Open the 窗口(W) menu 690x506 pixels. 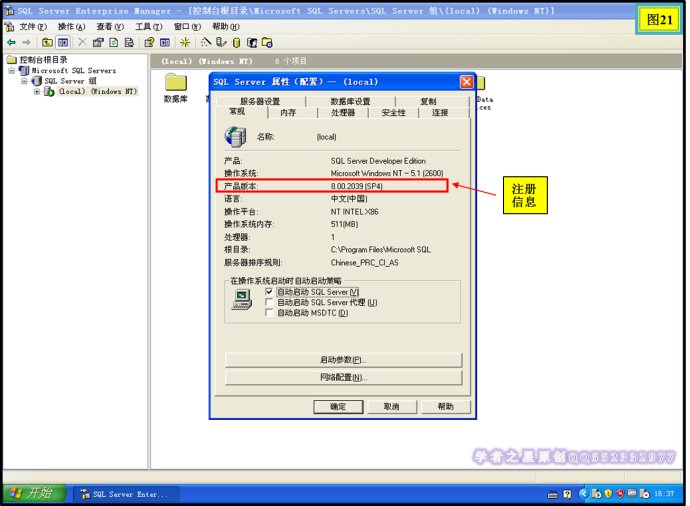tap(187, 27)
